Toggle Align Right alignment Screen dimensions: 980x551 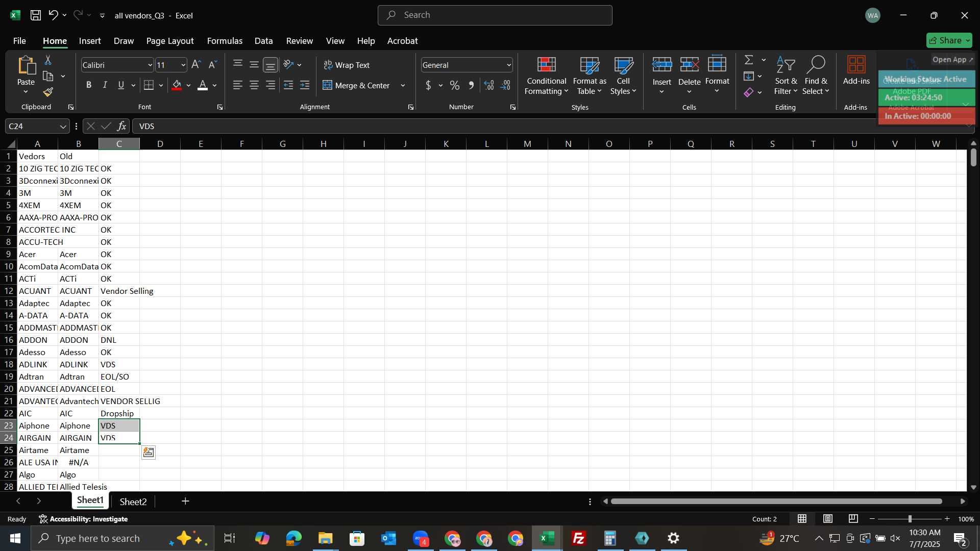(x=271, y=85)
